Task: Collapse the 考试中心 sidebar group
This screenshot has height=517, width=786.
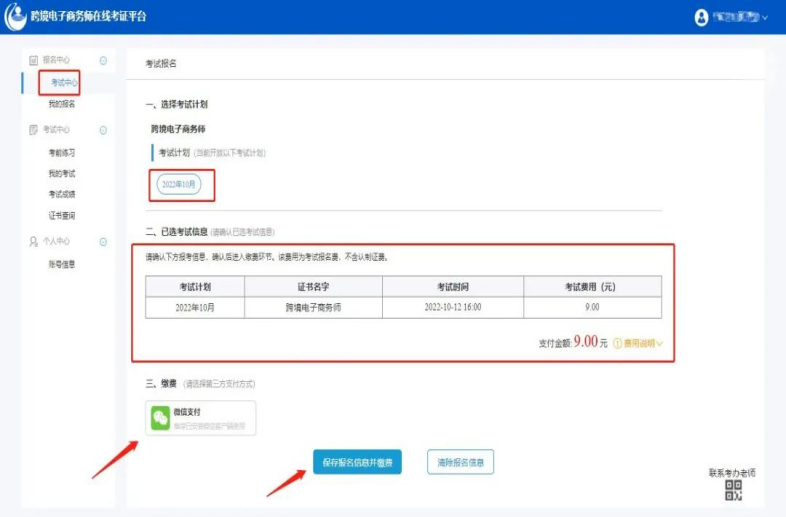Action: (x=103, y=130)
